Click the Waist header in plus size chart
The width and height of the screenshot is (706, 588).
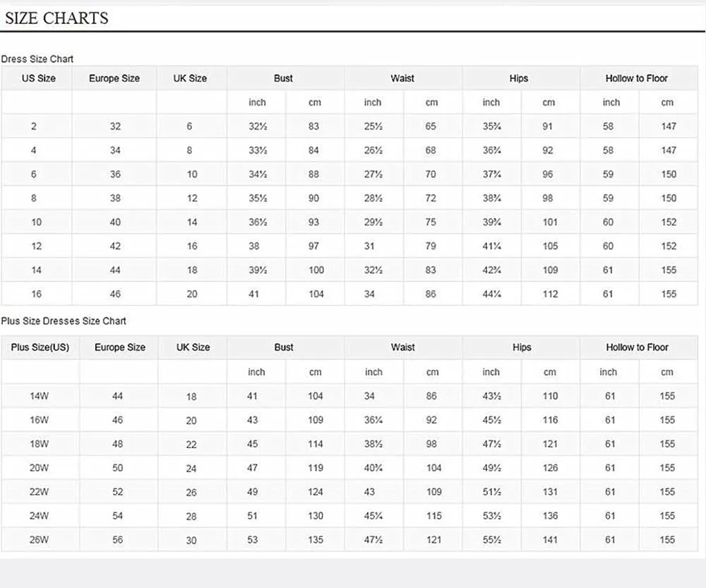coord(402,347)
